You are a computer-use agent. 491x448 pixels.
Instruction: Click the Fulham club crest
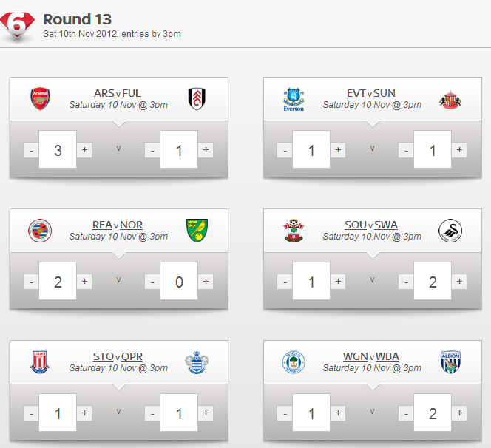[x=197, y=99]
